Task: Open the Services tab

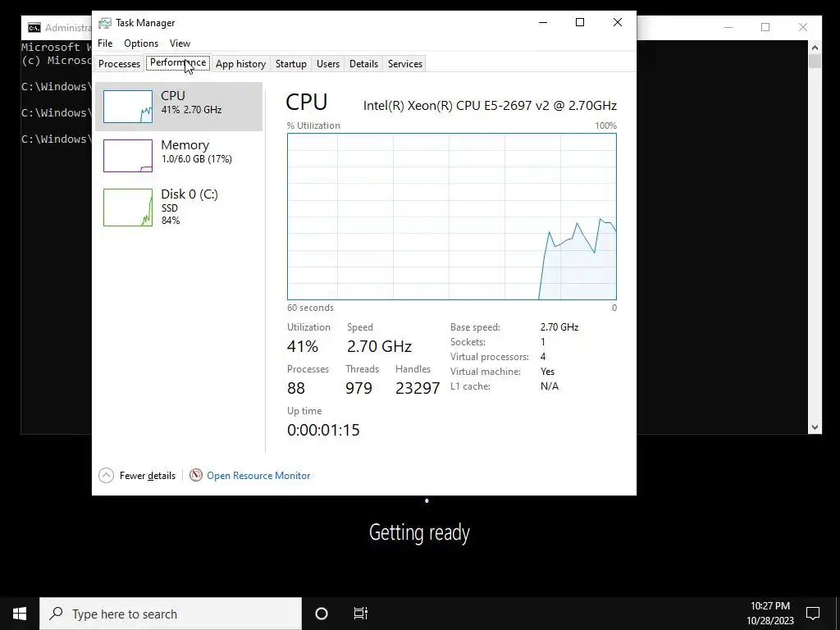Action: pos(405,64)
